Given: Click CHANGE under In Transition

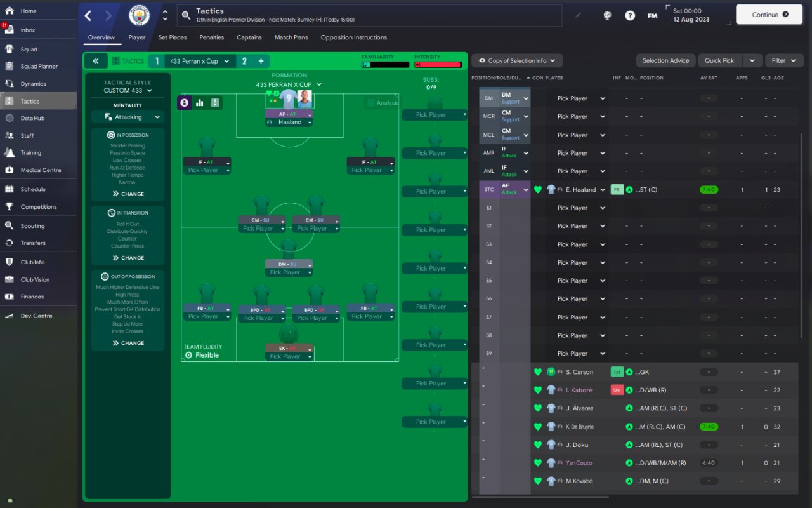Looking at the screenshot, I should (x=128, y=258).
